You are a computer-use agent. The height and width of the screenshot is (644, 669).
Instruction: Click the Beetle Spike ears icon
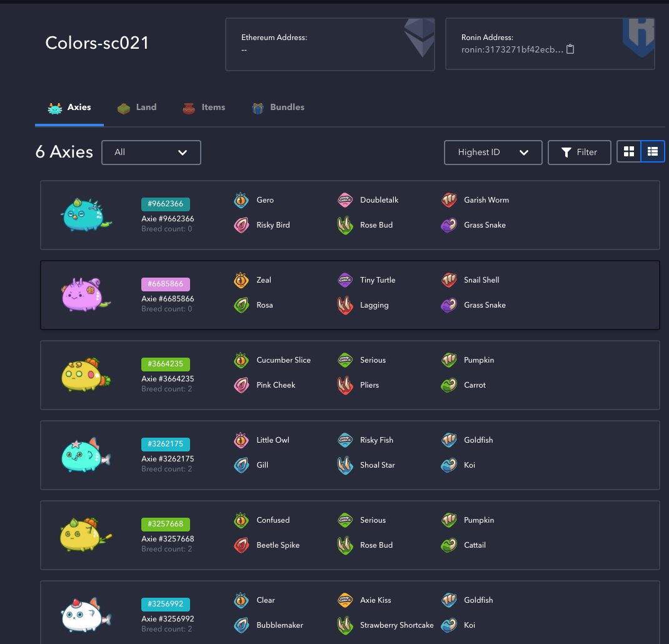click(x=241, y=545)
